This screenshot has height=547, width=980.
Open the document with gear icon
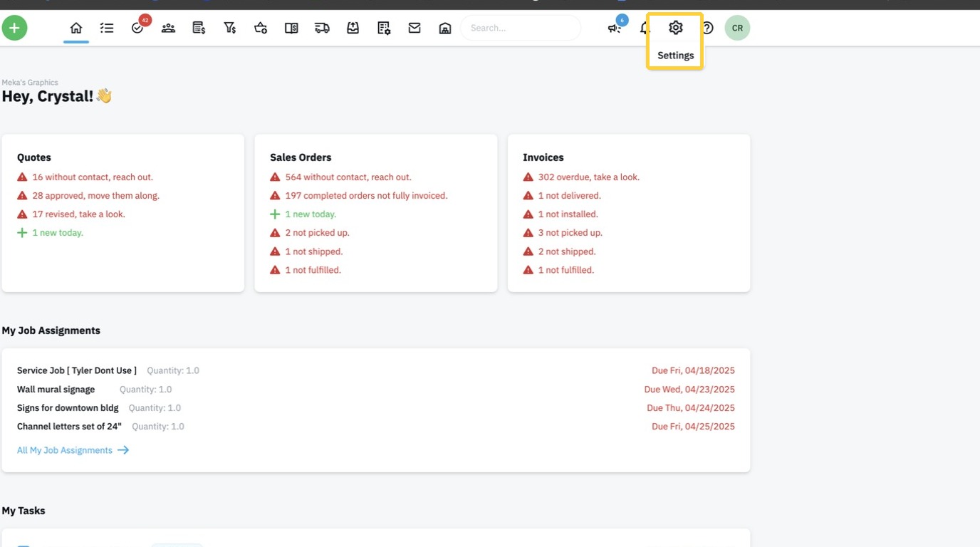coord(384,28)
